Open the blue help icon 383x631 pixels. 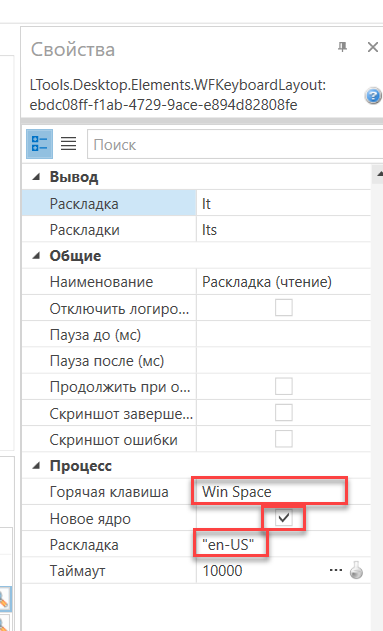coord(373,96)
